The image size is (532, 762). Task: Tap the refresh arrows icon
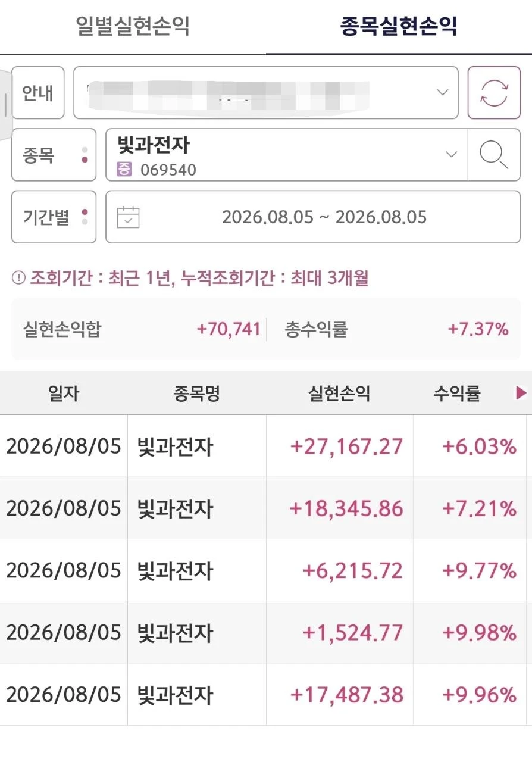pyautogui.click(x=494, y=93)
